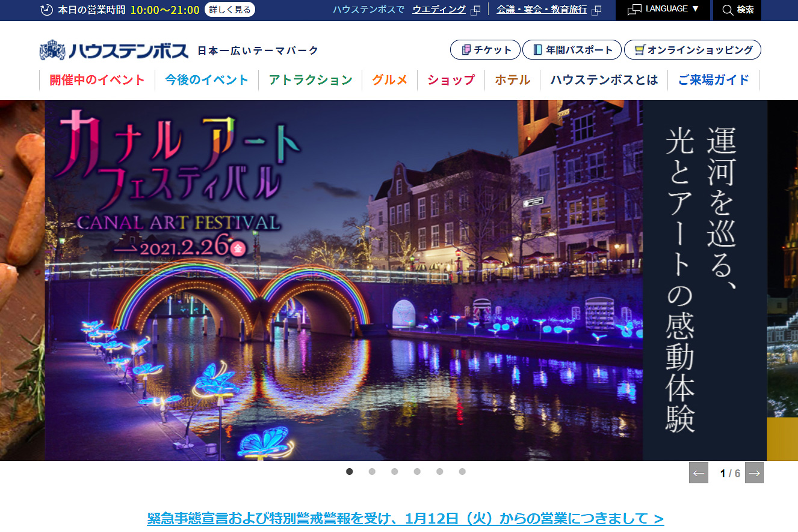798x532 pixels.
Task: Open the ご来場ガイド menu
Action: [x=714, y=79]
